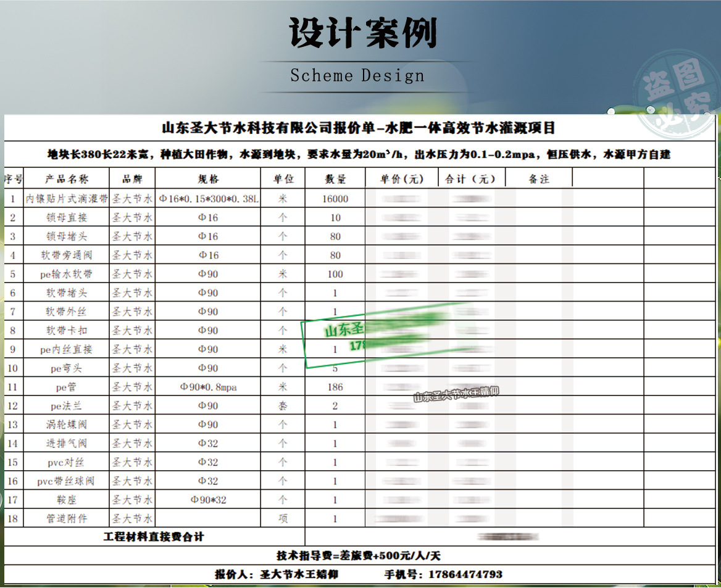Viewport: 721px width, 588px height.
Task: Click the product cell 'pe内丝直接'
Action: pos(66,349)
